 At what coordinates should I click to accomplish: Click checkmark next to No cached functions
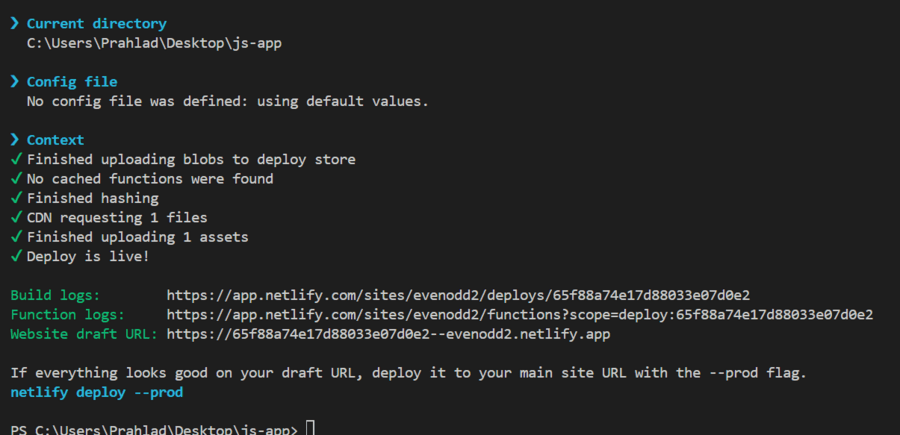click(15, 179)
